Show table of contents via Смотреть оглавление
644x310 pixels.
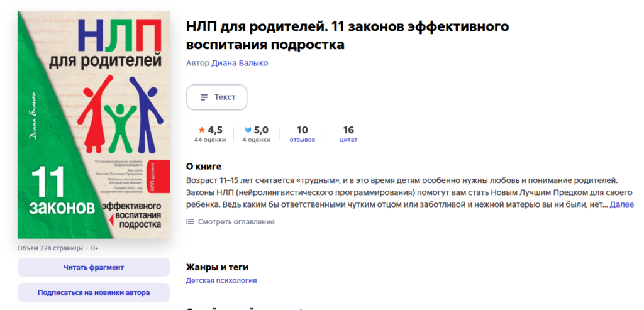point(236,222)
